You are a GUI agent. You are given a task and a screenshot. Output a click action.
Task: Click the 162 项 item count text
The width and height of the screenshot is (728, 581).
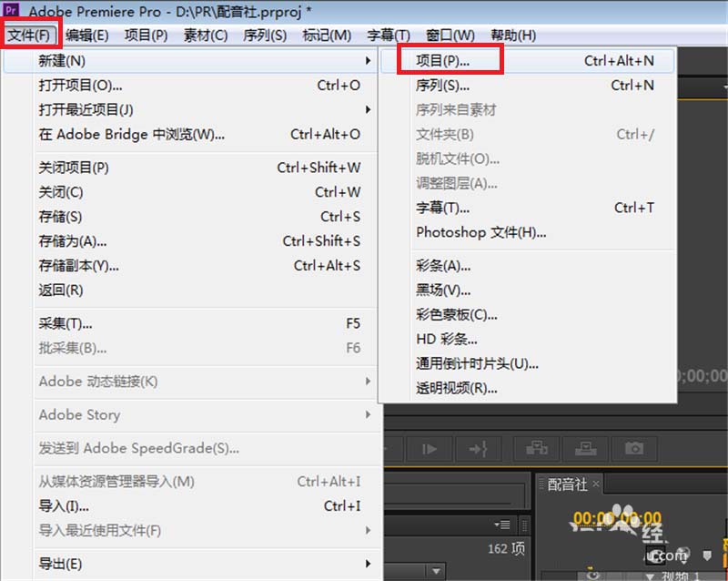pyautogui.click(x=506, y=549)
